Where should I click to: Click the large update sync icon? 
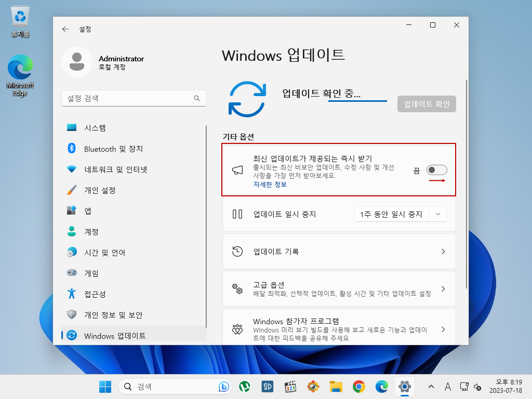click(x=247, y=99)
